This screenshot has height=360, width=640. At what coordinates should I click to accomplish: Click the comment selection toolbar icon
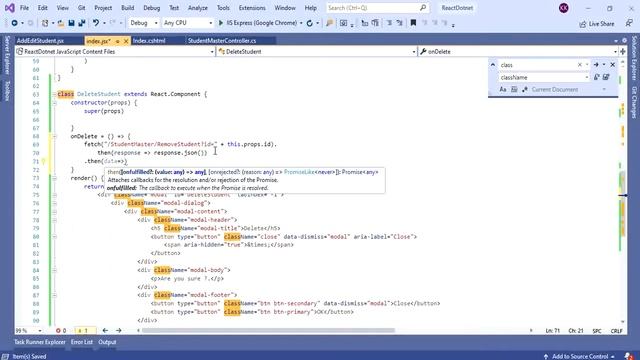(x=389, y=23)
